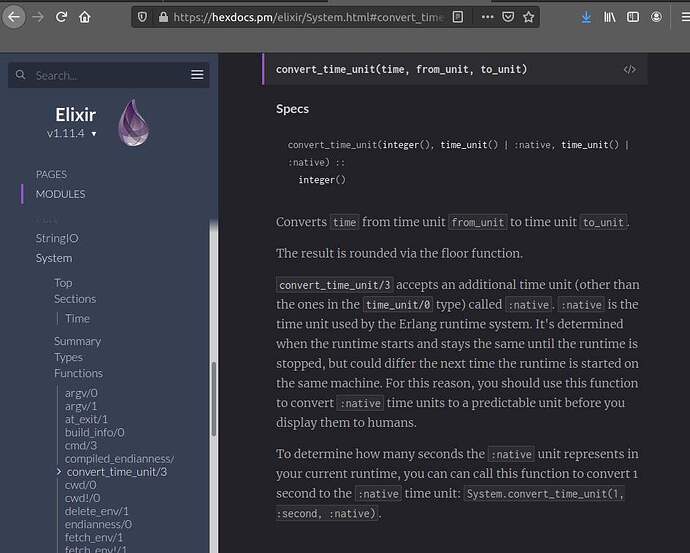Viewport: 690px width, 553px height.
Task: Click the Elixir logo image
Action: pos(134,123)
